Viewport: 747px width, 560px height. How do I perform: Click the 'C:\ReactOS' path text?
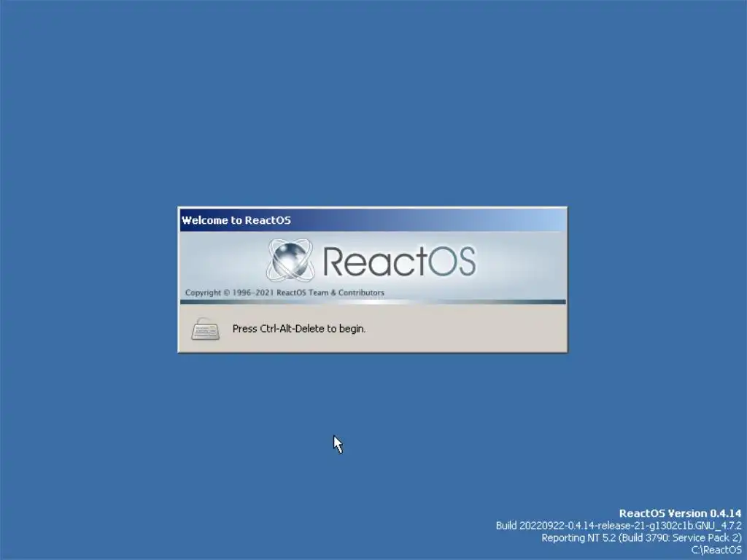point(716,550)
